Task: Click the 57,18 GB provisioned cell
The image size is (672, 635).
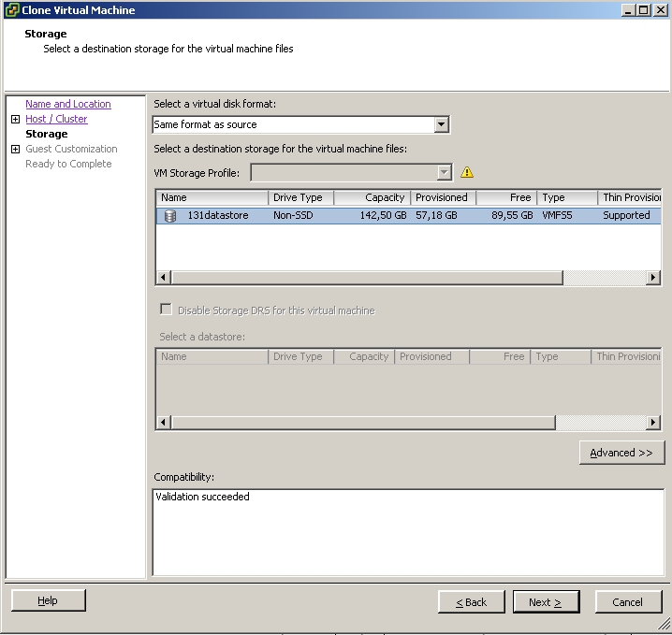Action: pyautogui.click(x=436, y=215)
